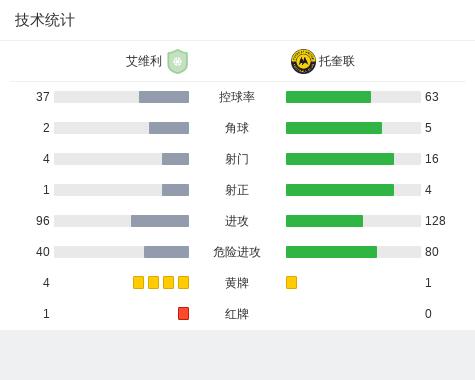Click the first yellow card of 艾维利
This screenshot has width=475, height=380.
[138, 283]
